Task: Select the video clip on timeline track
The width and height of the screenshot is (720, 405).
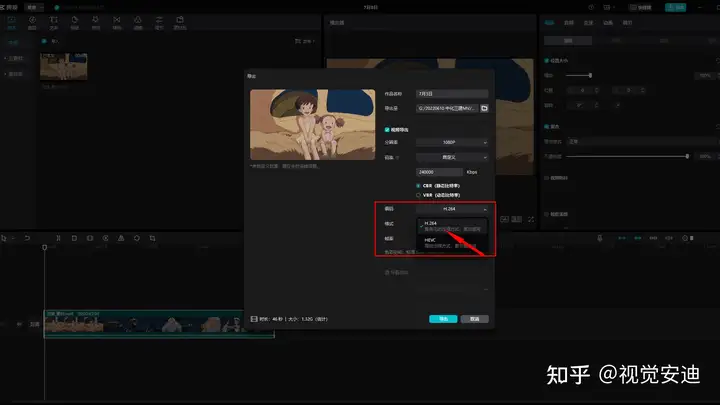Action: click(159, 324)
